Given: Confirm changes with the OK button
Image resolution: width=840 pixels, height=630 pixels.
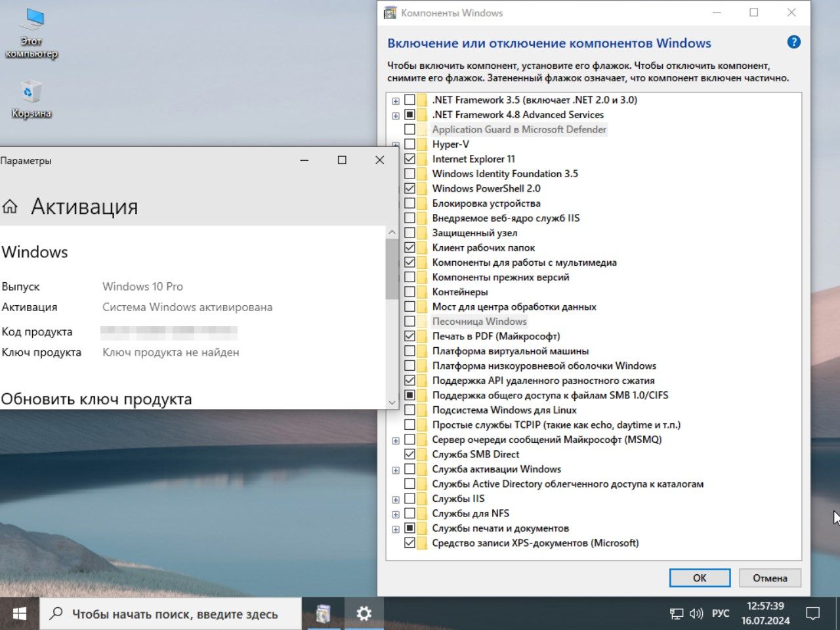Looking at the screenshot, I should [x=700, y=577].
